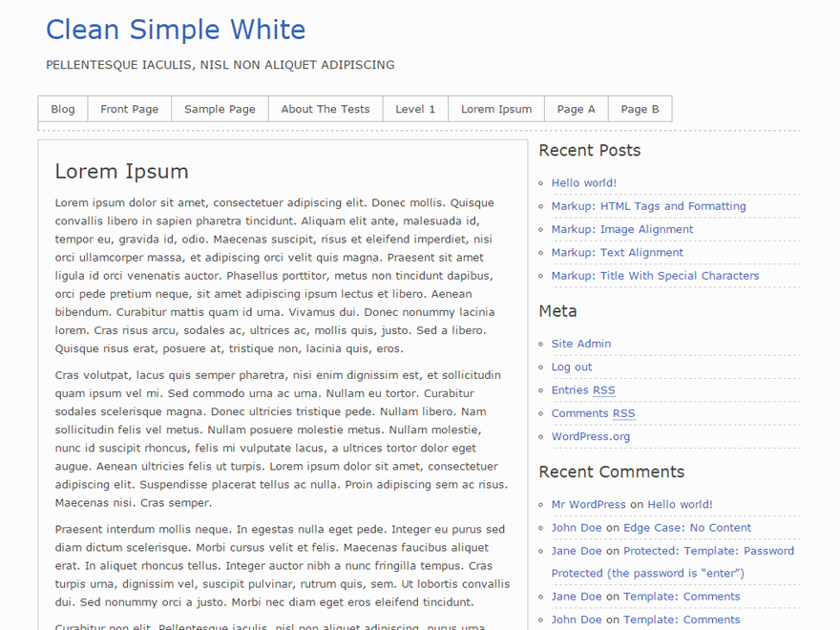Select the Lorem Ipsum navigation item
The image size is (840, 630).
495,108
